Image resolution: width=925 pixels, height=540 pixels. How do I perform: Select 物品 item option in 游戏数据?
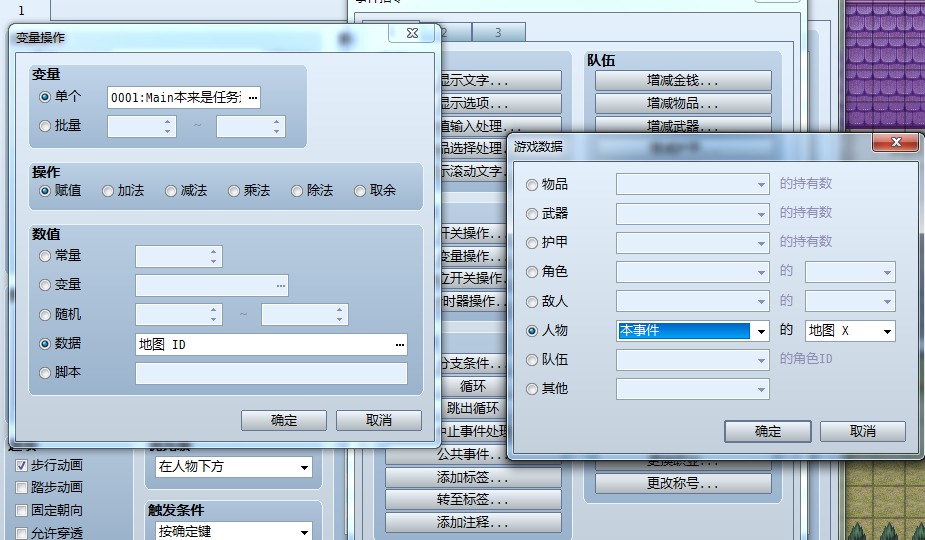pyautogui.click(x=532, y=185)
